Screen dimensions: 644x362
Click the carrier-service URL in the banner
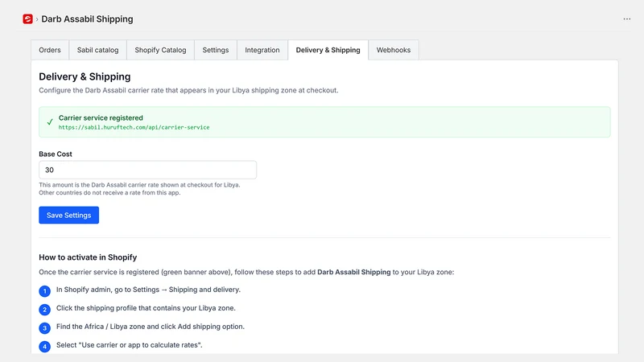(134, 128)
